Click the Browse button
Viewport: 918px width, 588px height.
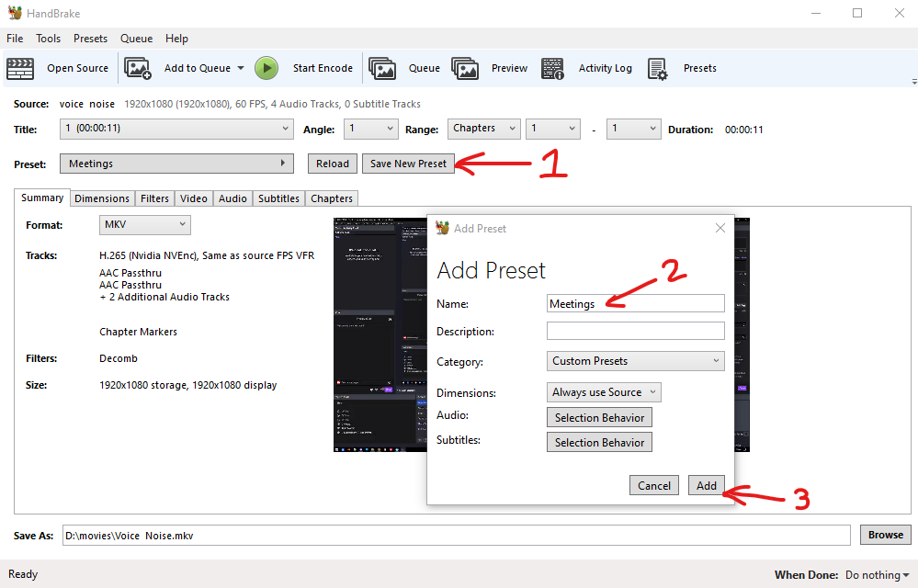(885, 535)
